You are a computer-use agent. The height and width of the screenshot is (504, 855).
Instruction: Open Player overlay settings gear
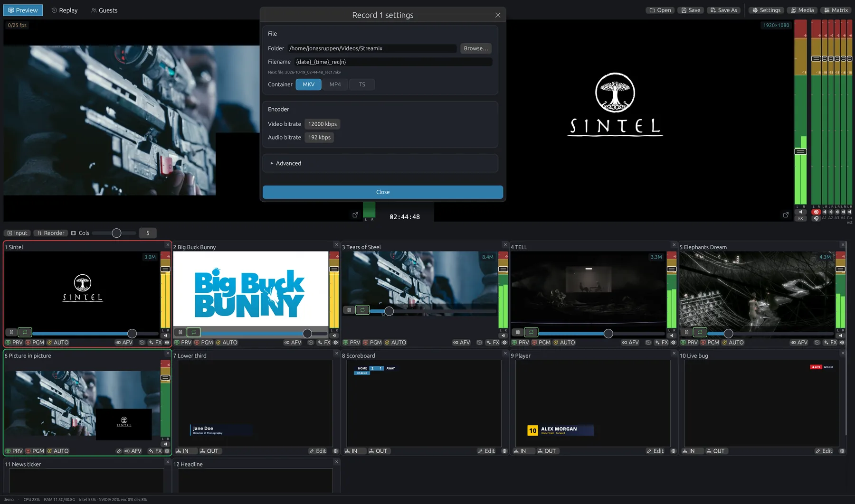673,451
